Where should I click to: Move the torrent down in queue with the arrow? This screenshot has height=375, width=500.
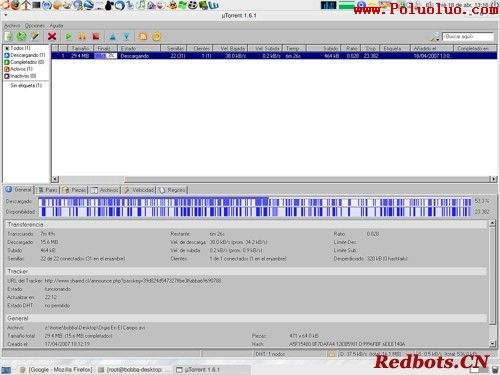[x=126, y=37]
